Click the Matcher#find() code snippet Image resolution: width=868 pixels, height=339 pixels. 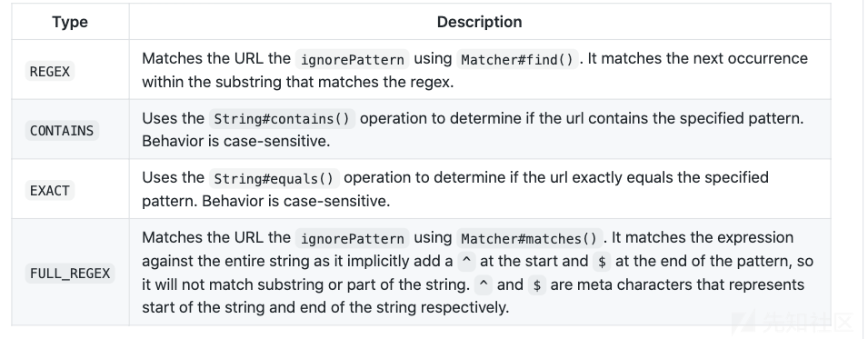(517, 59)
